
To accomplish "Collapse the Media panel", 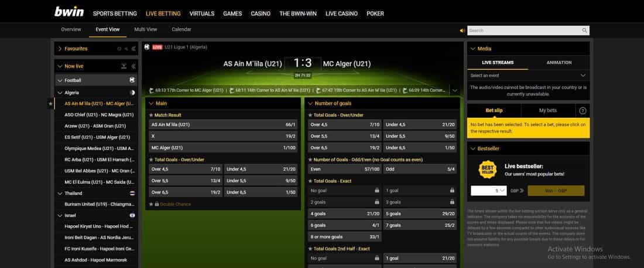I will tap(472, 49).
